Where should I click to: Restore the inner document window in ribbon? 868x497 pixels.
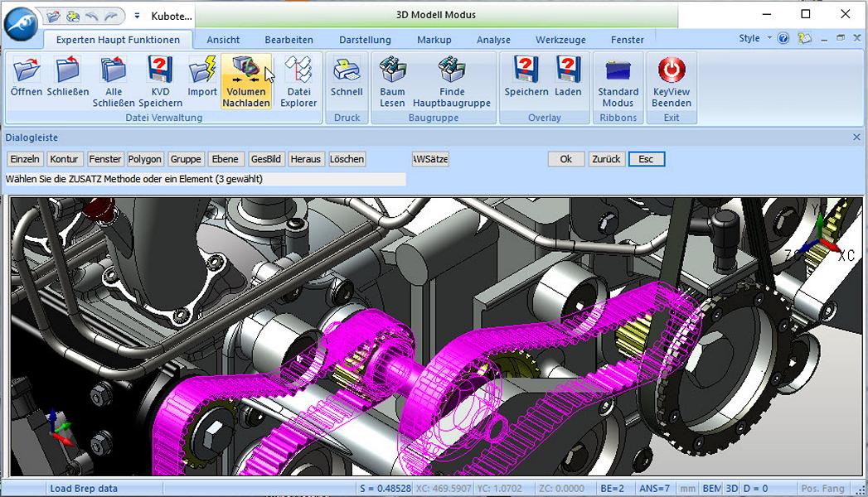(x=841, y=38)
